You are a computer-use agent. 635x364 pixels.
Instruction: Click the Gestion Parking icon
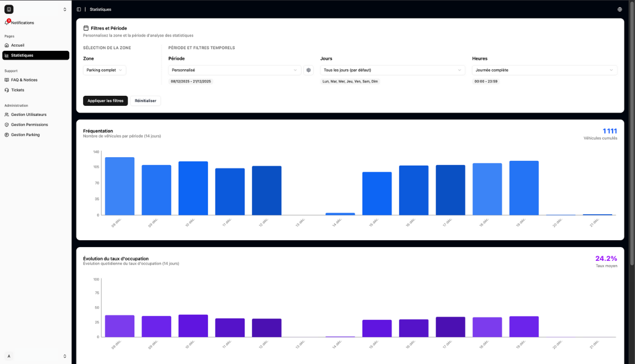[7, 134]
